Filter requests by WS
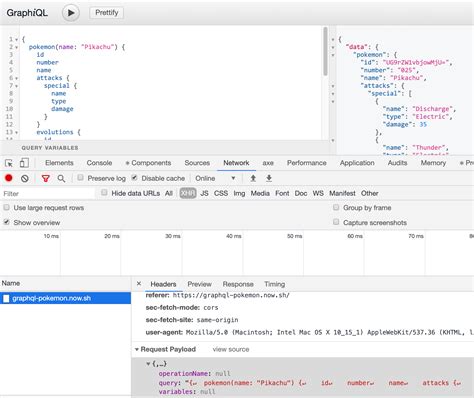 (318, 193)
